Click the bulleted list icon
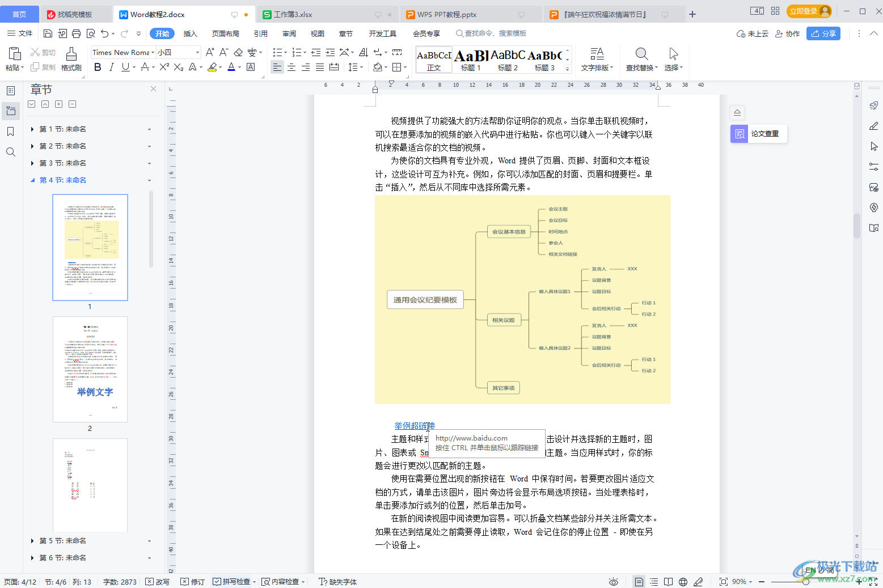This screenshot has width=883, height=588. [277, 52]
